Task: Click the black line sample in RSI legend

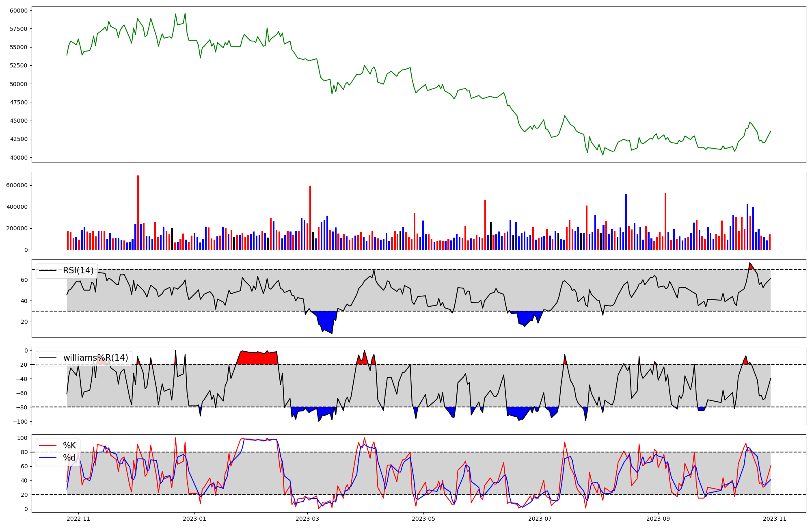Action: pyautogui.click(x=48, y=270)
